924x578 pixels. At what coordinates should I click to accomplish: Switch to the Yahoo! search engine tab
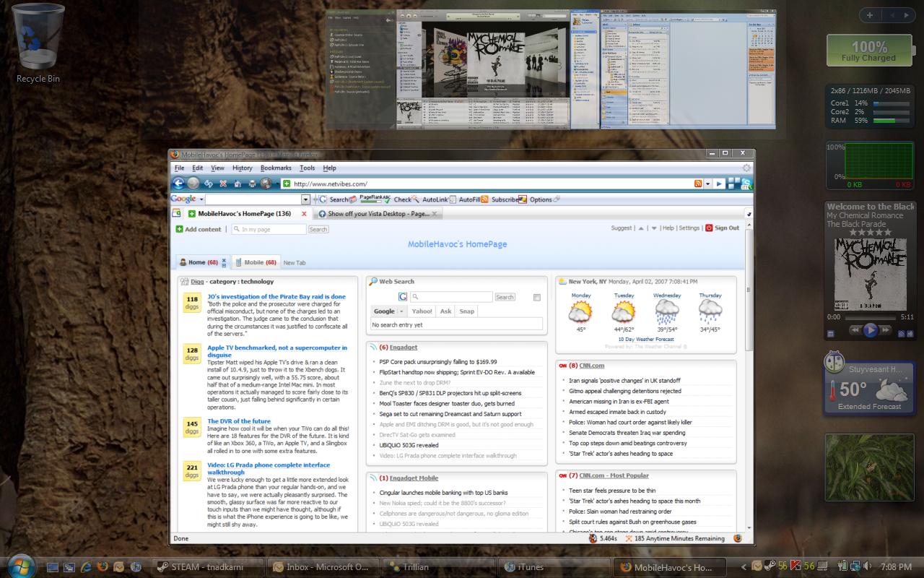click(422, 311)
